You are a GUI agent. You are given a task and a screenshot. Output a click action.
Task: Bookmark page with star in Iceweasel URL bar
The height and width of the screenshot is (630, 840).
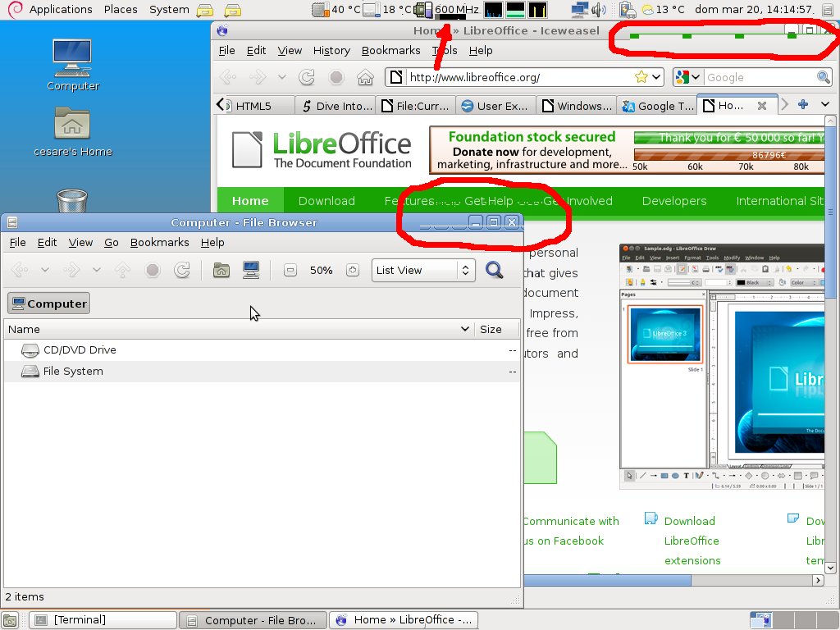point(641,77)
